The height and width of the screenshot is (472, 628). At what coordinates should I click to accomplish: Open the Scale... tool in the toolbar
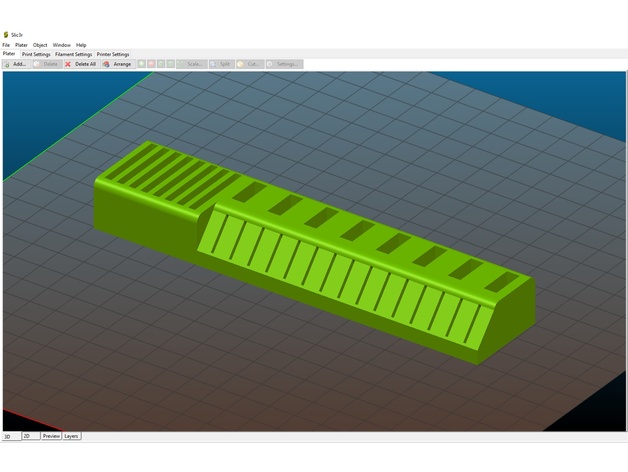tap(190, 64)
